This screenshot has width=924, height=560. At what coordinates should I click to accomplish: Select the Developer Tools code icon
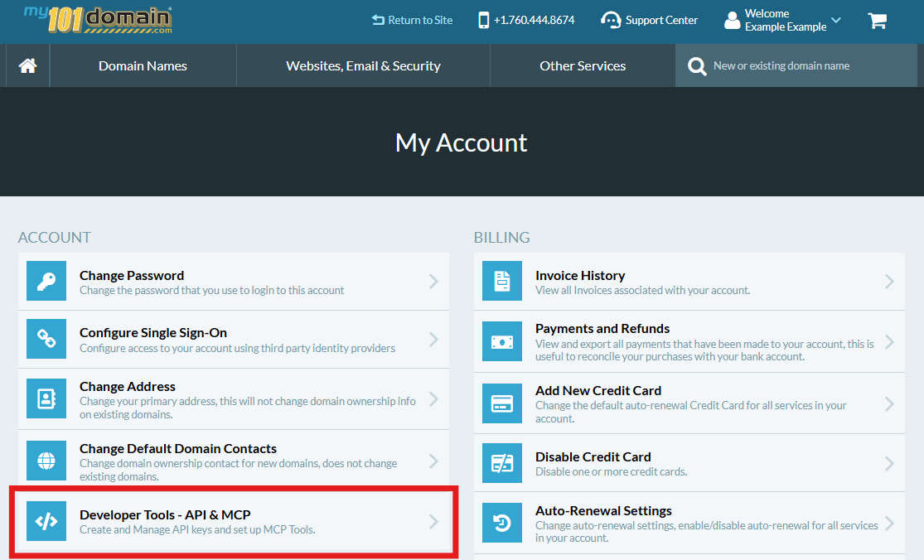pos(46,522)
